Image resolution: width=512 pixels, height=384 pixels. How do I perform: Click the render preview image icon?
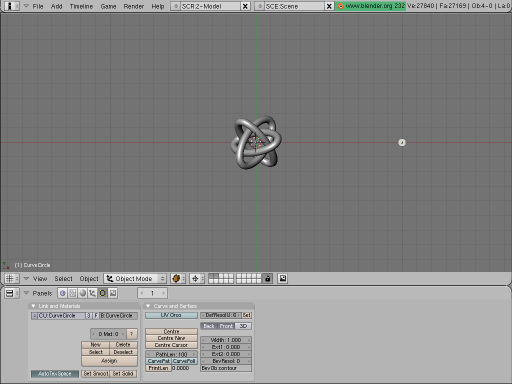click(x=283, y=278)
